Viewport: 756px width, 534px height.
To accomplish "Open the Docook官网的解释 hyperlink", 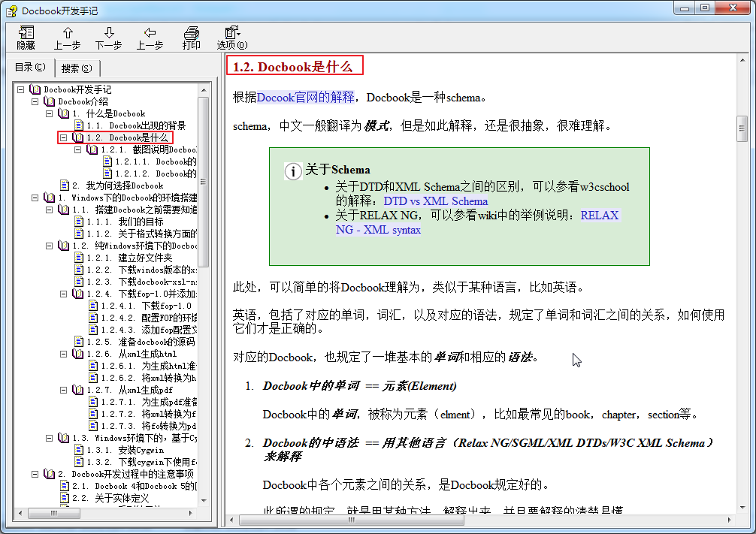I will 304,96.
